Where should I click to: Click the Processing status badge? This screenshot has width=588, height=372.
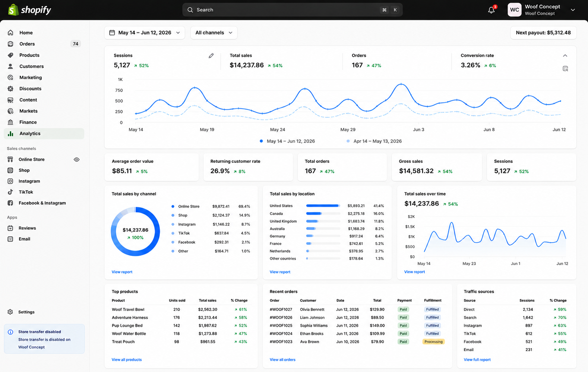434,342
